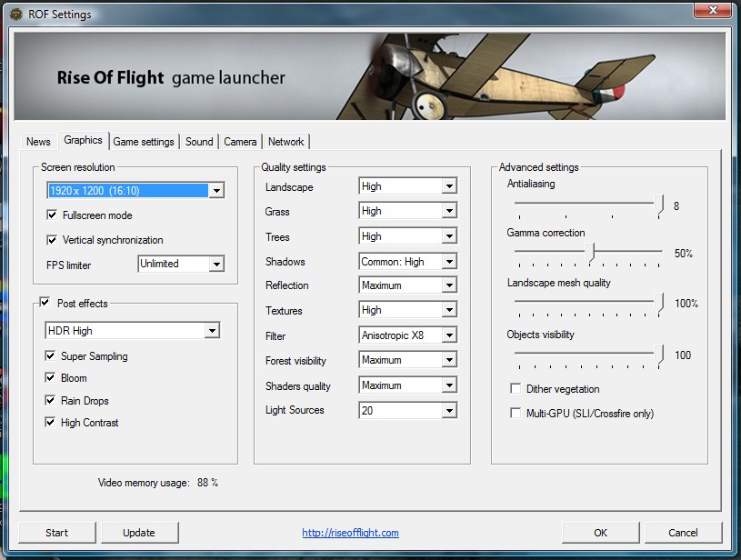741x560 pixels.
Task: Open the Shadows quality dropdown
Action: click(448, 262)
